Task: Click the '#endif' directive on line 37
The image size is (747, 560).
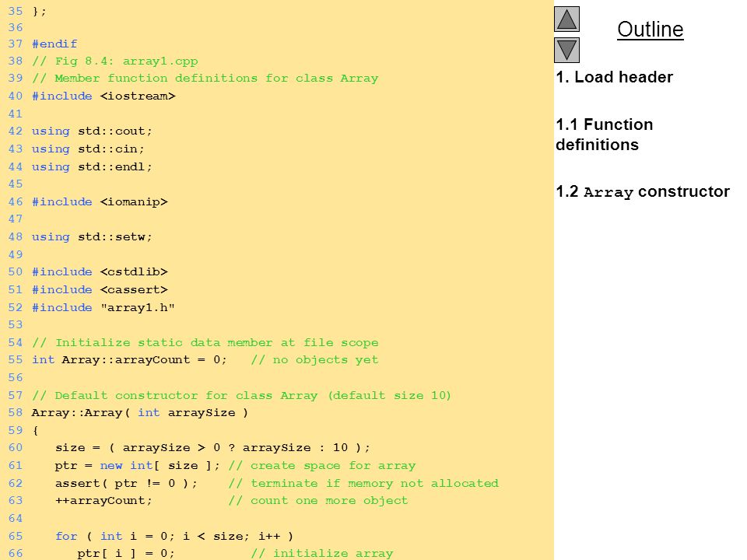Action: pyautogui.click(x=54, y=44)
